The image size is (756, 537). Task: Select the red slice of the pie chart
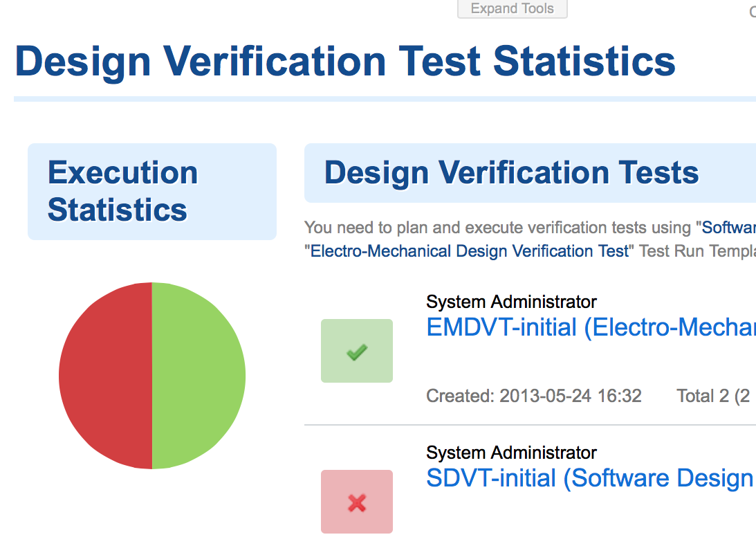[105, 376]
